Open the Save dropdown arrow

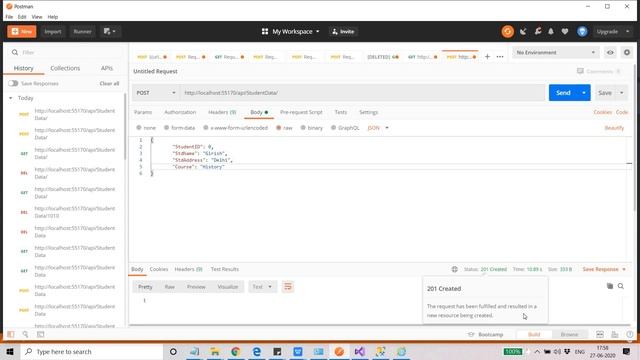tap(622, 93)
